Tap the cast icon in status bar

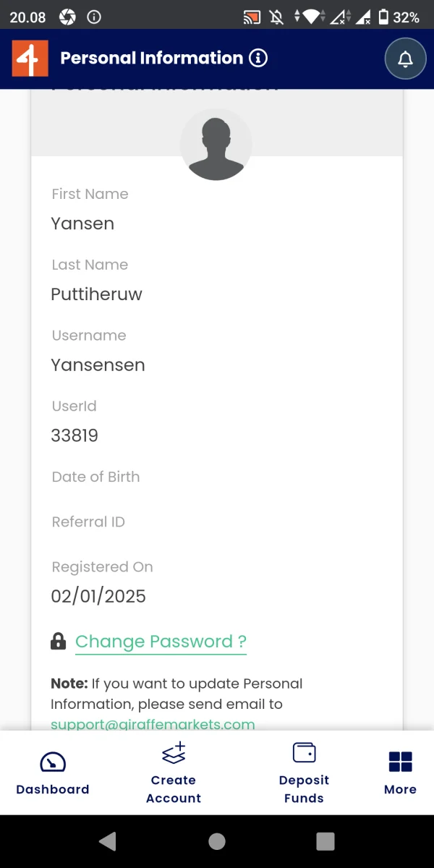tap(252, 17)
